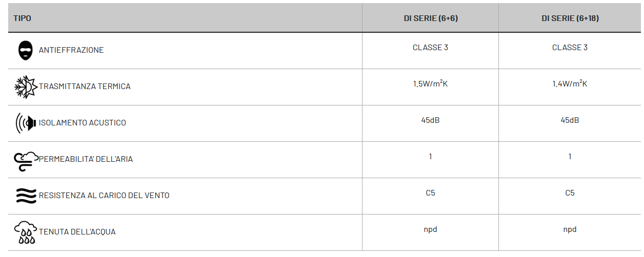
Task: Click the 1,4W/m²K value cell
Action: [570, 83]
